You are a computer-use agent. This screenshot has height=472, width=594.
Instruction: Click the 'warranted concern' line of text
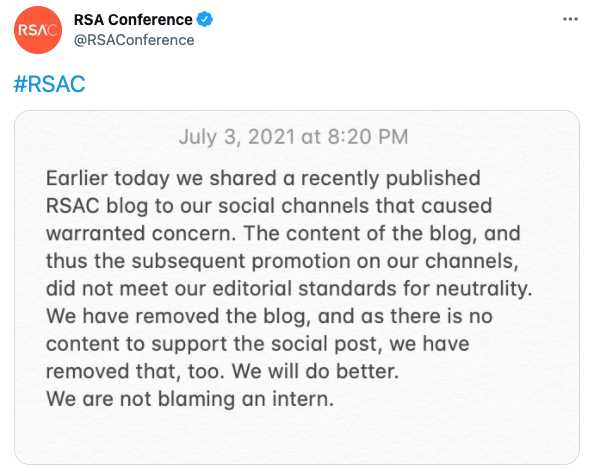[x=283, y=233]
